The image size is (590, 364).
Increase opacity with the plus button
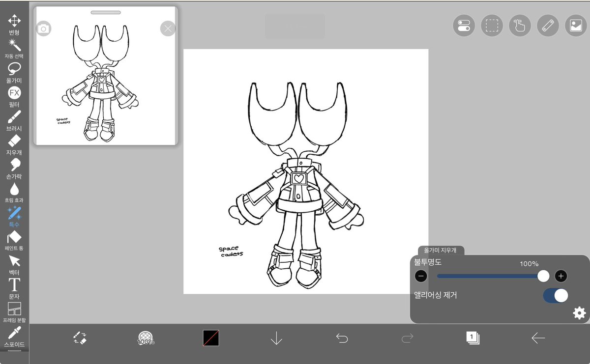[561, 276]
